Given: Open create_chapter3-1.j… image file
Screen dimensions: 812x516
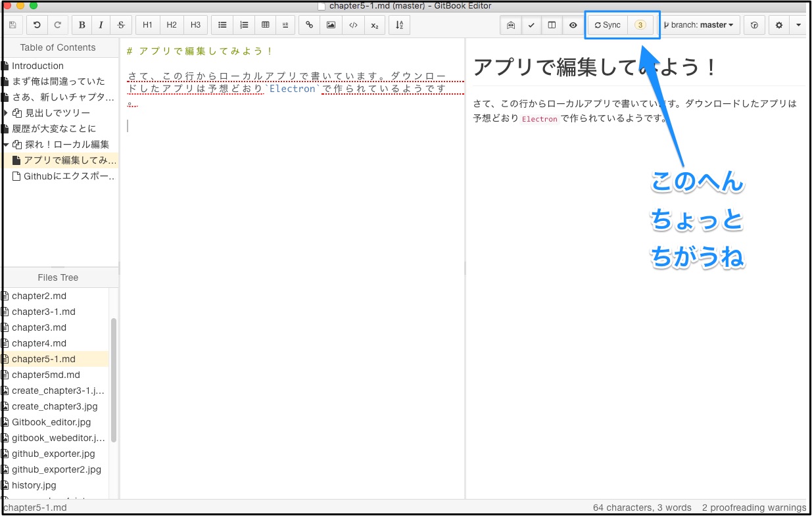Looking at the screenshot, I should [55, 390].
